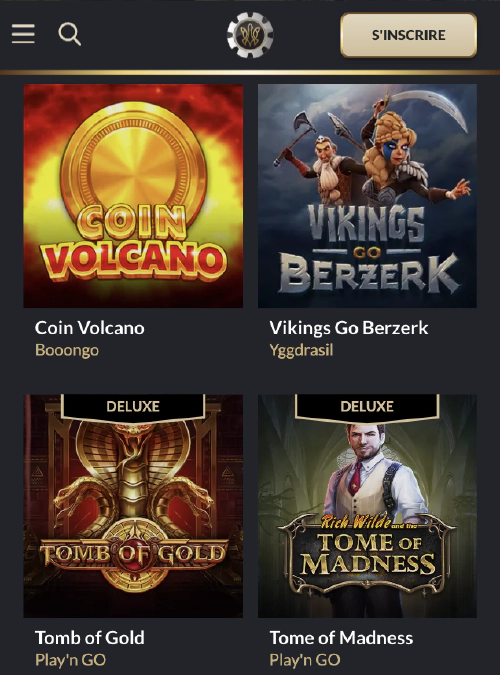Open the hamburger menu
The height and width of the screenshot is (675, 500).
click(23, 34)
